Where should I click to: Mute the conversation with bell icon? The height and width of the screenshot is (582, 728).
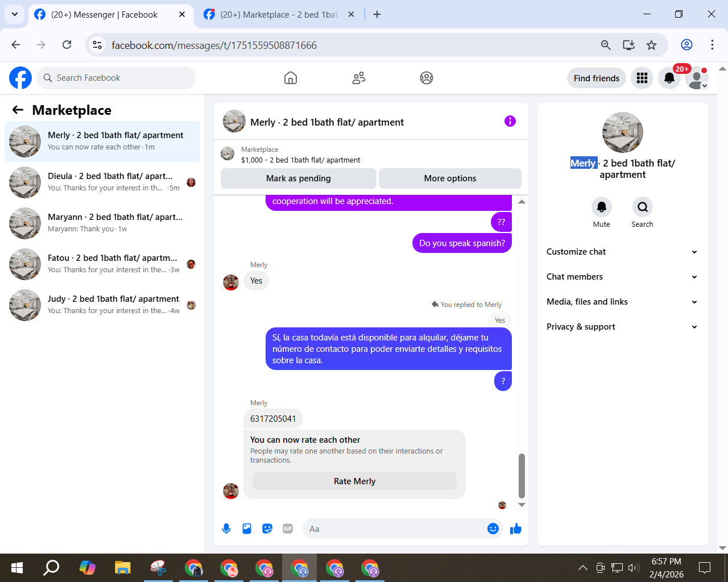tap(602, 207)
